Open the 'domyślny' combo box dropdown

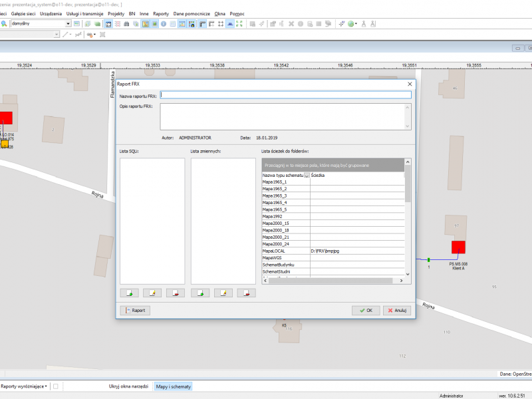pos(68,24)
